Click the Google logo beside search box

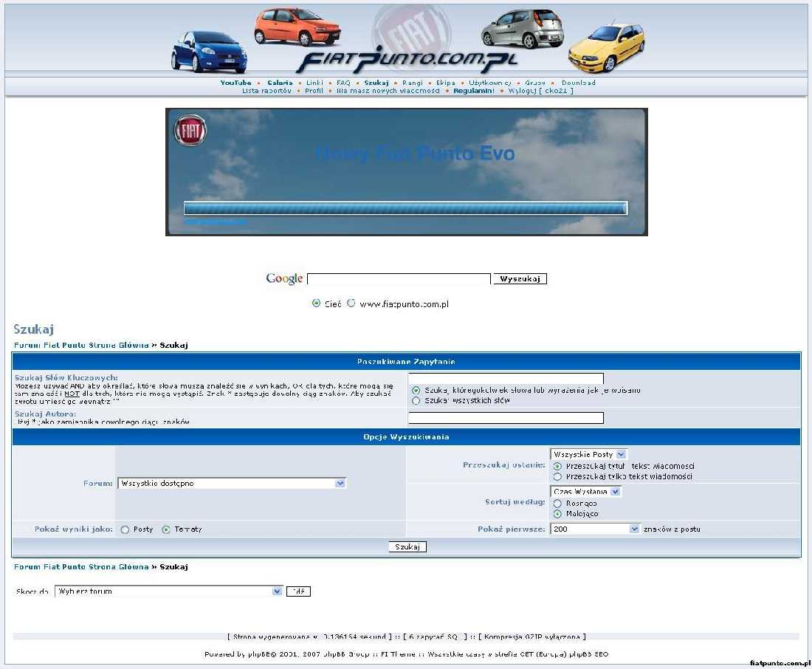tap(284, 279)
